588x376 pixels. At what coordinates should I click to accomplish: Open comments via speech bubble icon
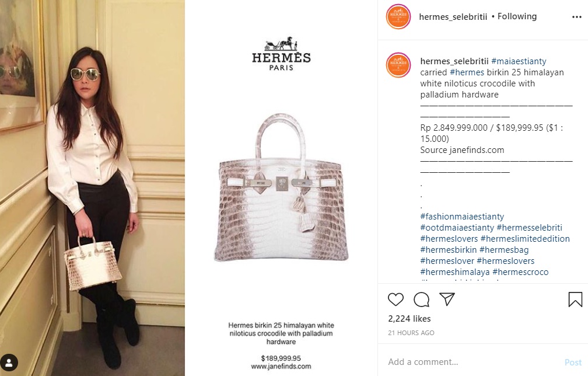pos(422,300)
